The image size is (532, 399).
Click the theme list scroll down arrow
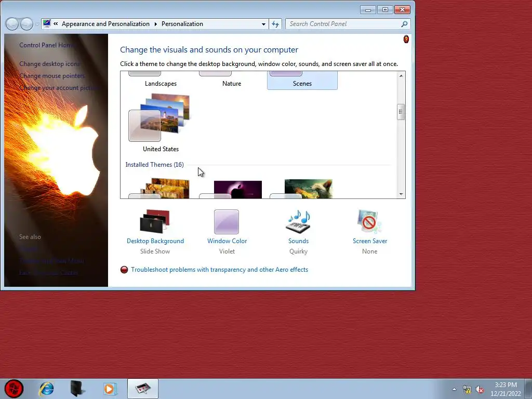tap(401, 194)
